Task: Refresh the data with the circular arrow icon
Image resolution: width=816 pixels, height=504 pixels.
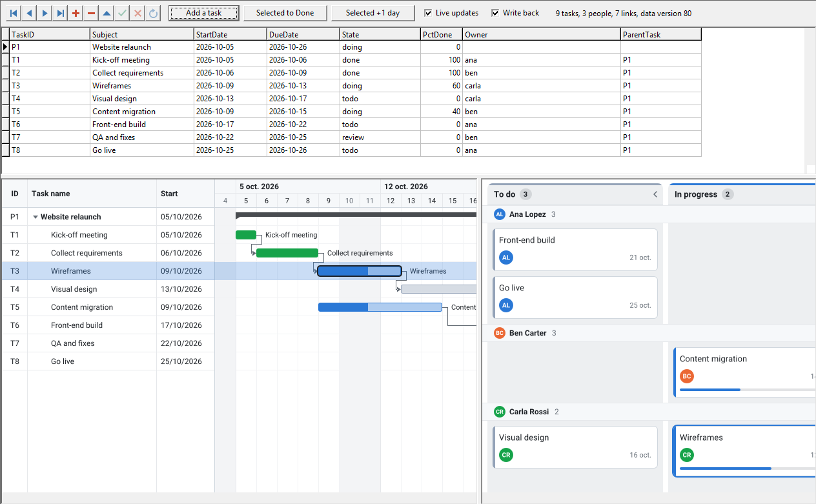Action: click(x=153, y=13)
